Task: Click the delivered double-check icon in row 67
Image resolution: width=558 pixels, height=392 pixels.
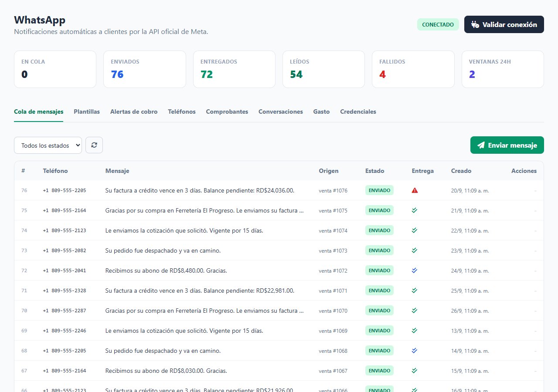Action: (415, 371)
